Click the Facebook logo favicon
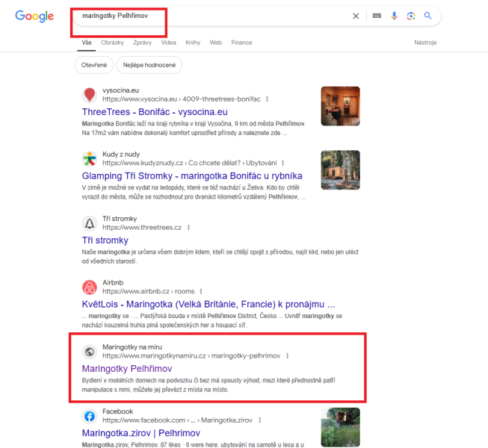 (90, 416)
